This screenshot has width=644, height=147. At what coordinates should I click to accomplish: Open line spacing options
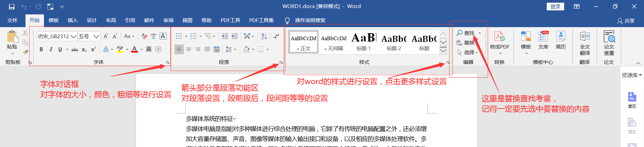coord(231,49)
